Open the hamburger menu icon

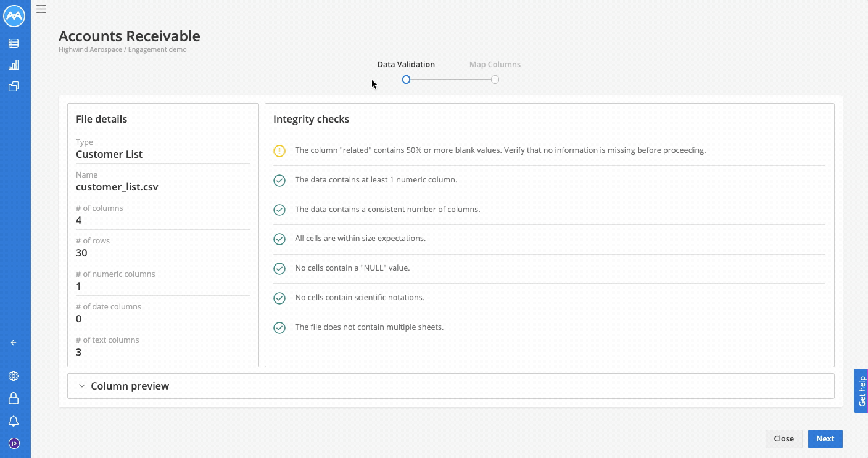coord(41,9)
